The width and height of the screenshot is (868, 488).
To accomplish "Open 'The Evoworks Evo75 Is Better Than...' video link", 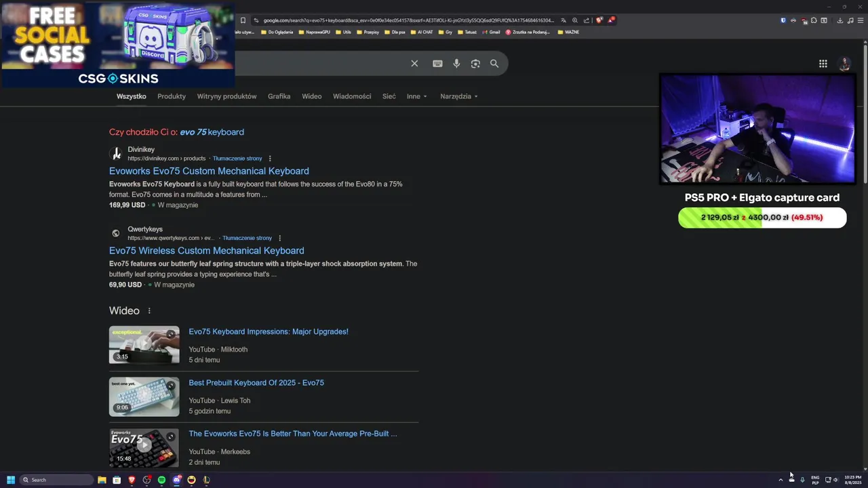I will [293, 434].
